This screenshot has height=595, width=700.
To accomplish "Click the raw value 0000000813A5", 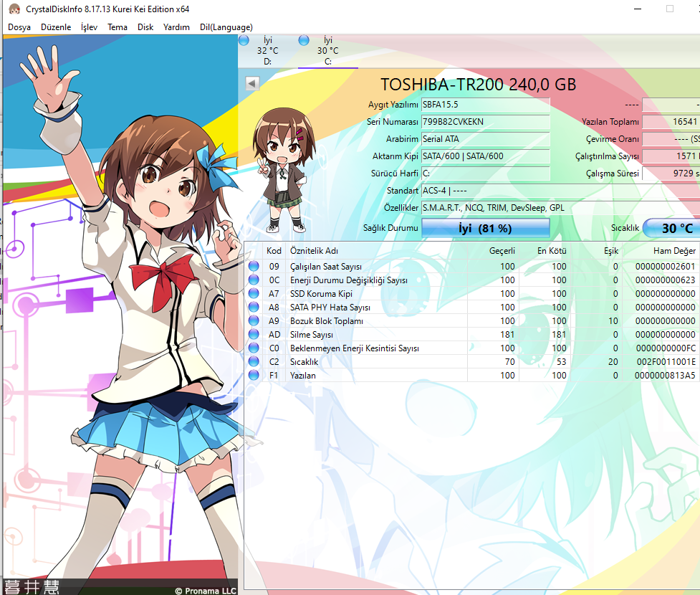I will (x=665, y=376).
